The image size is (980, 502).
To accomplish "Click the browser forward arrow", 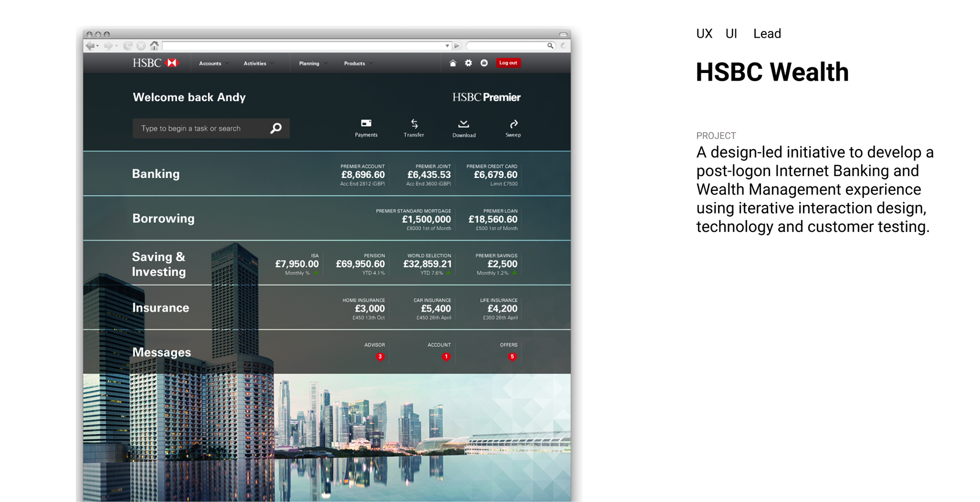I will tap(108, 46).
